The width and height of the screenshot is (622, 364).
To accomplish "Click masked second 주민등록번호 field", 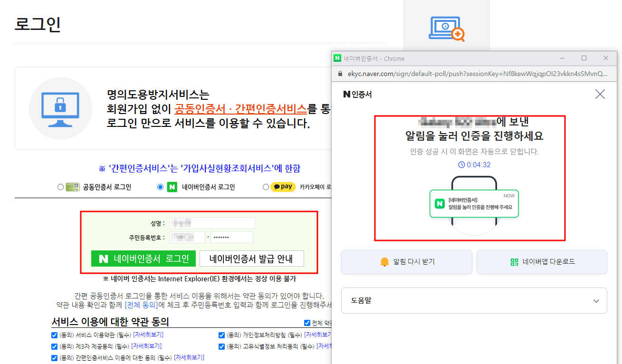I will point(232,237).
